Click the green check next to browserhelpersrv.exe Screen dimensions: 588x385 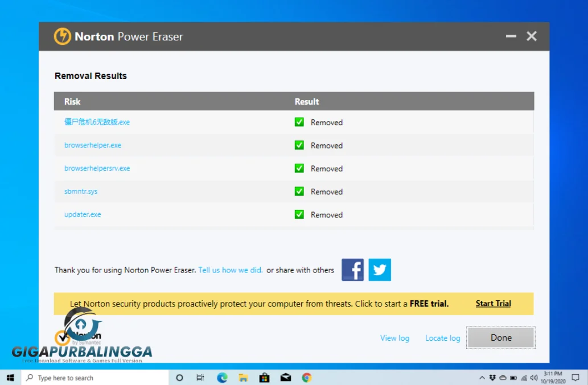coord(299,168)
